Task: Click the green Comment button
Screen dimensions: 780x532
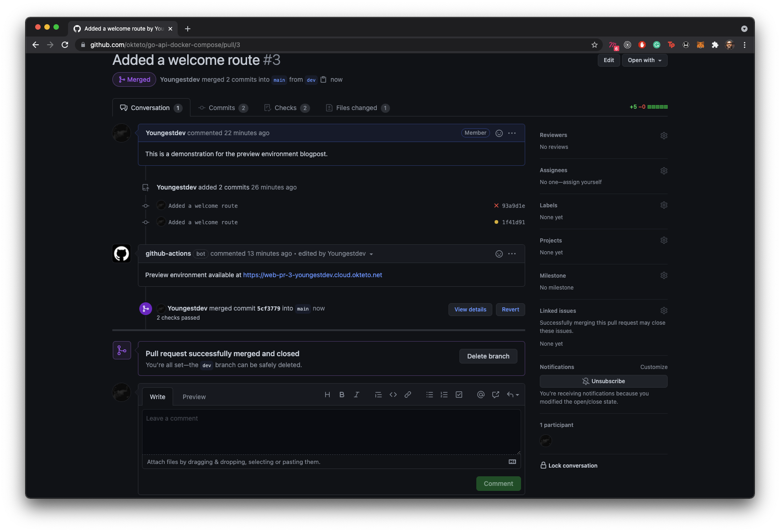Action: click(x=499, y=484)
